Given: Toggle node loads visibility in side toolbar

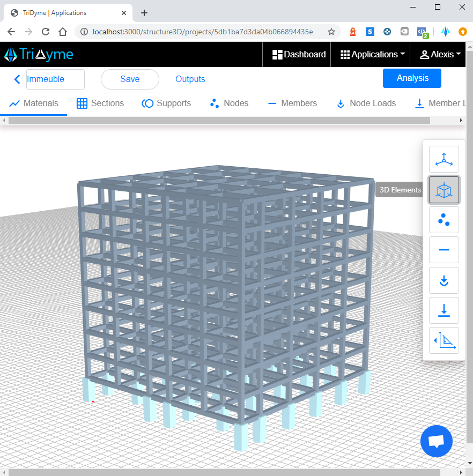Looking at the screenshot, I should [x=444, y=280].
